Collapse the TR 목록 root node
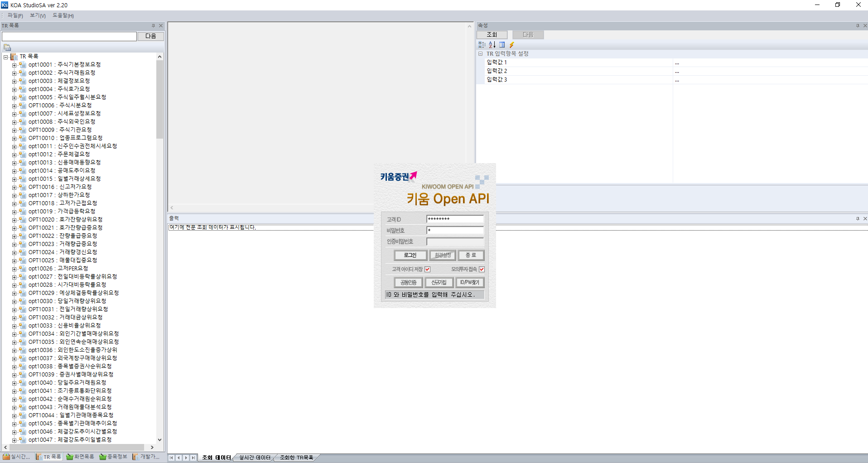Viewport: 868px width, 463px height. click(x=6, y=57)
